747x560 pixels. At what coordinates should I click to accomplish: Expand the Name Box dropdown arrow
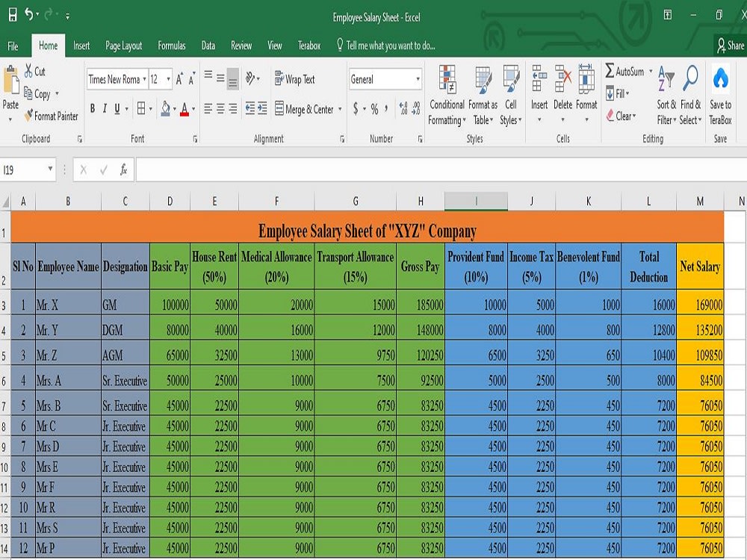[x=50, y=169]
